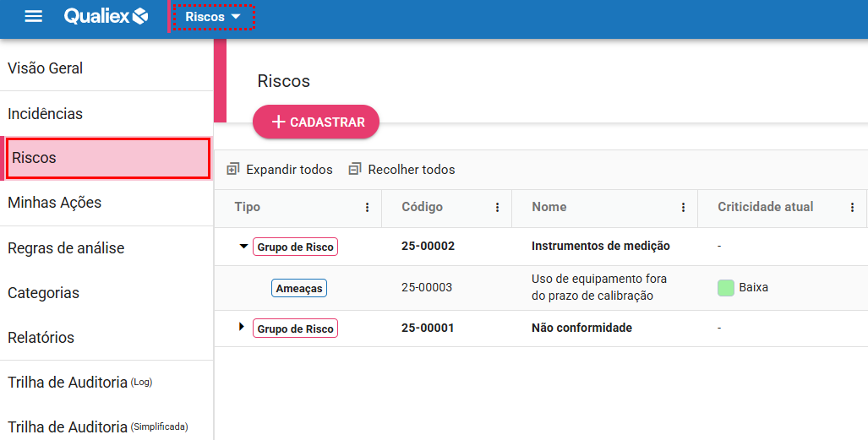Viewport: 868px width, 440px height.
Task: Click the Qualiex logo
Action: tap(106, 16)
